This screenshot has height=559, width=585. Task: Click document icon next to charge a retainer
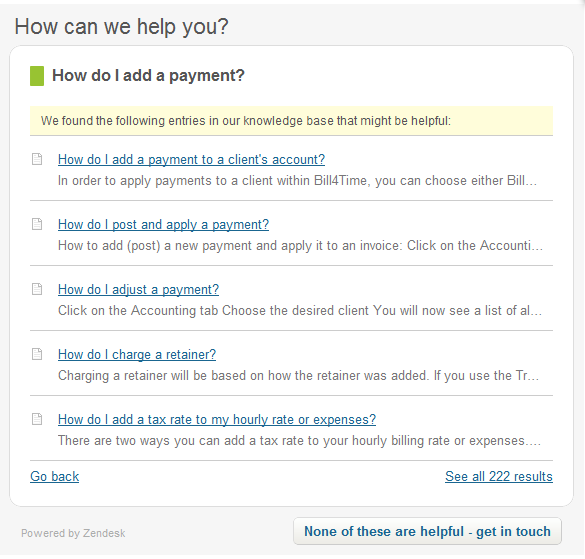point(37,354)
